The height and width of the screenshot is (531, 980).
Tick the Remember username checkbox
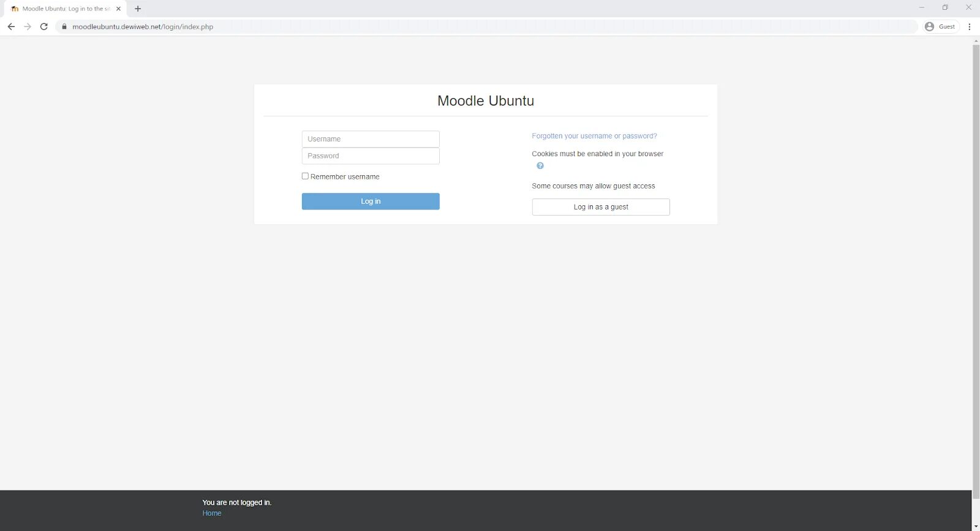305,176
